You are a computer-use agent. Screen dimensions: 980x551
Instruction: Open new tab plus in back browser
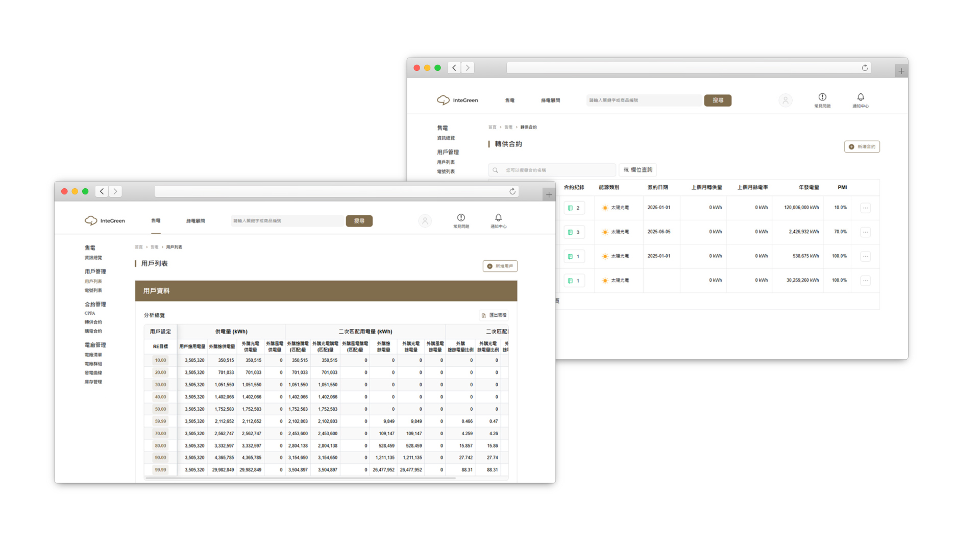coord(901,71)
